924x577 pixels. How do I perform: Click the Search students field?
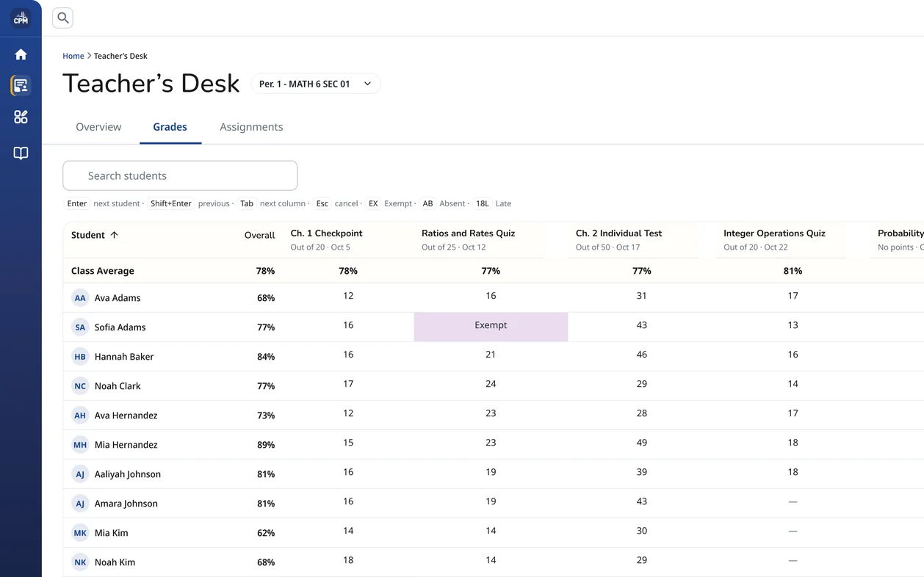[180, 175]
